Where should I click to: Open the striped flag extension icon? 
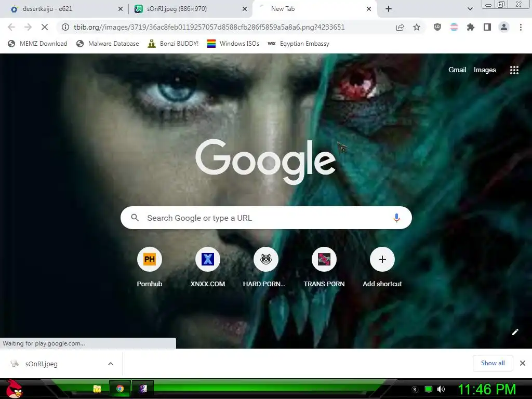point(454,27)
